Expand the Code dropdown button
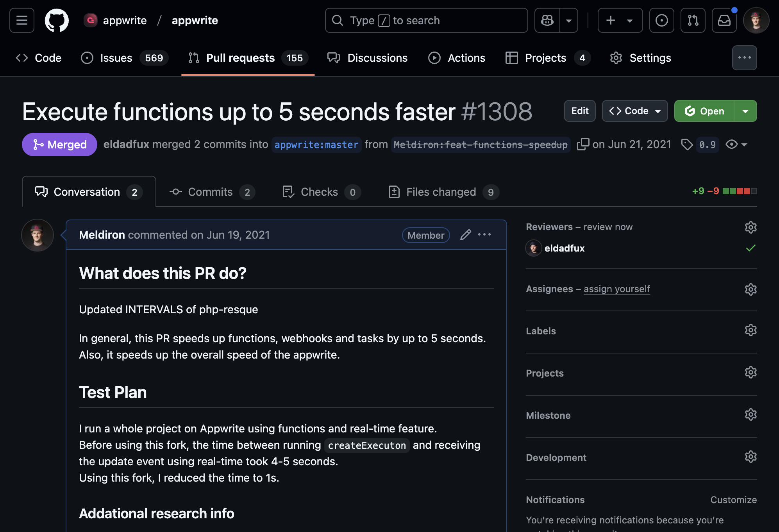 click(x=635, y=111)
